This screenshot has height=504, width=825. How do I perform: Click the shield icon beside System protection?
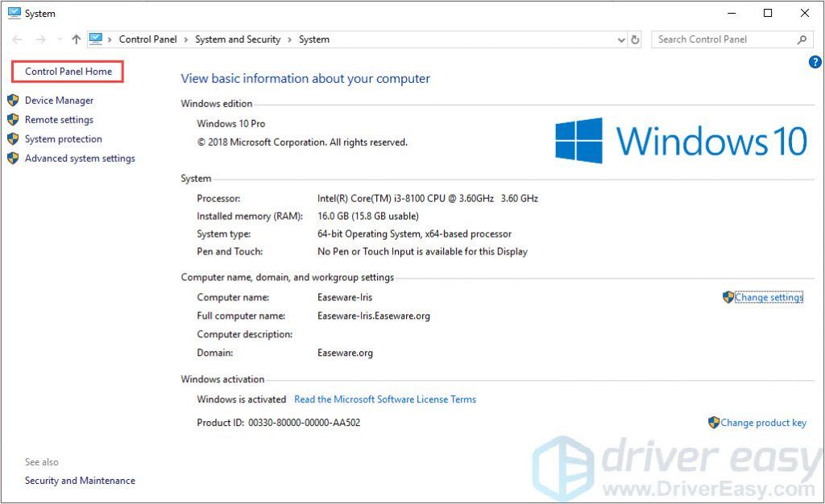(x=13, y=138)
